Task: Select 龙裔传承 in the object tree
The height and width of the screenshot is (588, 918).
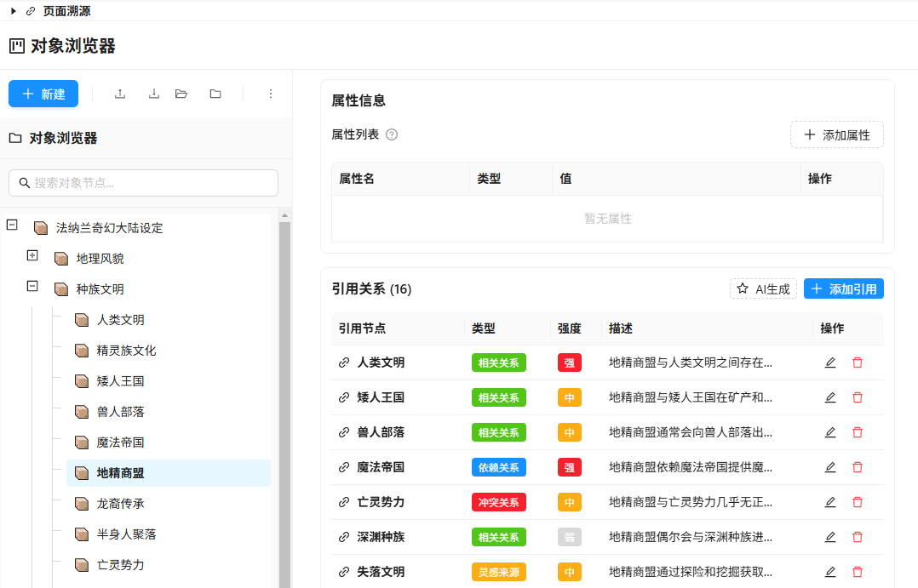Action: click(x=120, y=504)
